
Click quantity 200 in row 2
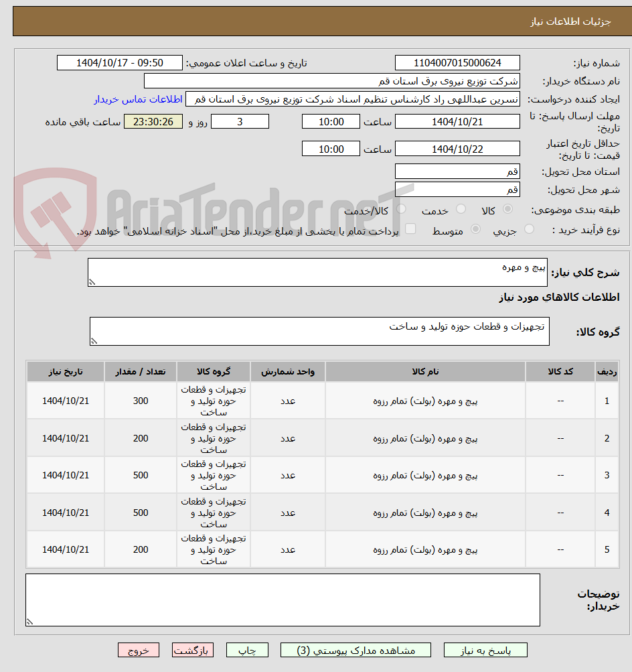click(x=141, y=438)
